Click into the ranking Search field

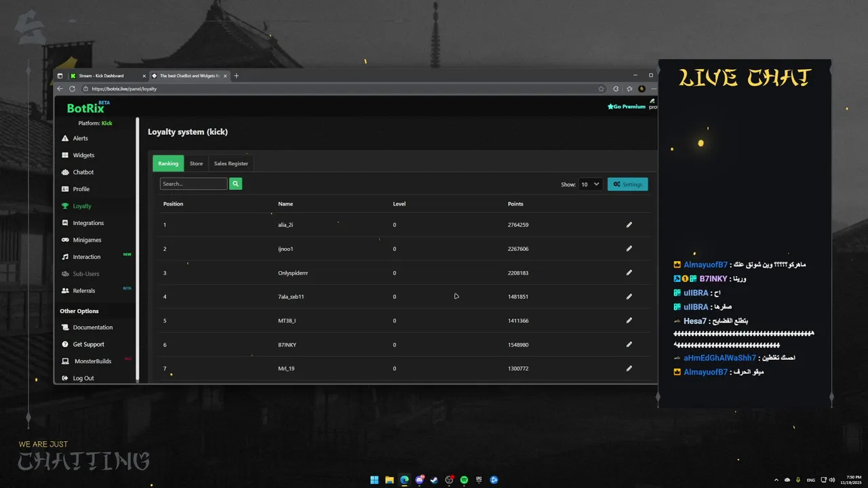click(x=194, y=184)
